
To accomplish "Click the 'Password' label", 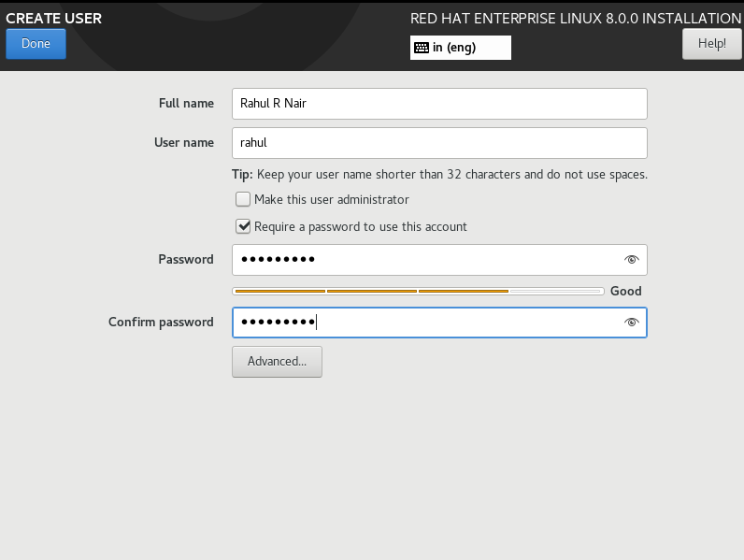I will [185, 259].
